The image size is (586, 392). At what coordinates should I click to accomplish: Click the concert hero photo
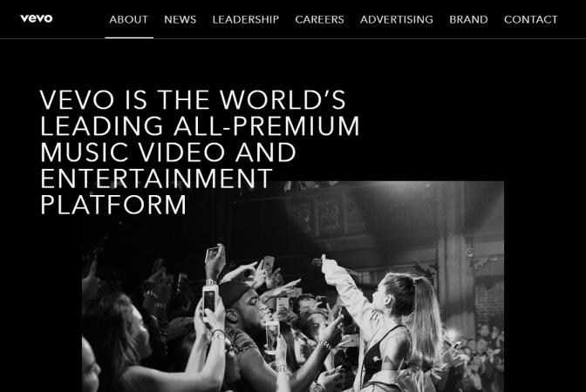coord(293,287)
